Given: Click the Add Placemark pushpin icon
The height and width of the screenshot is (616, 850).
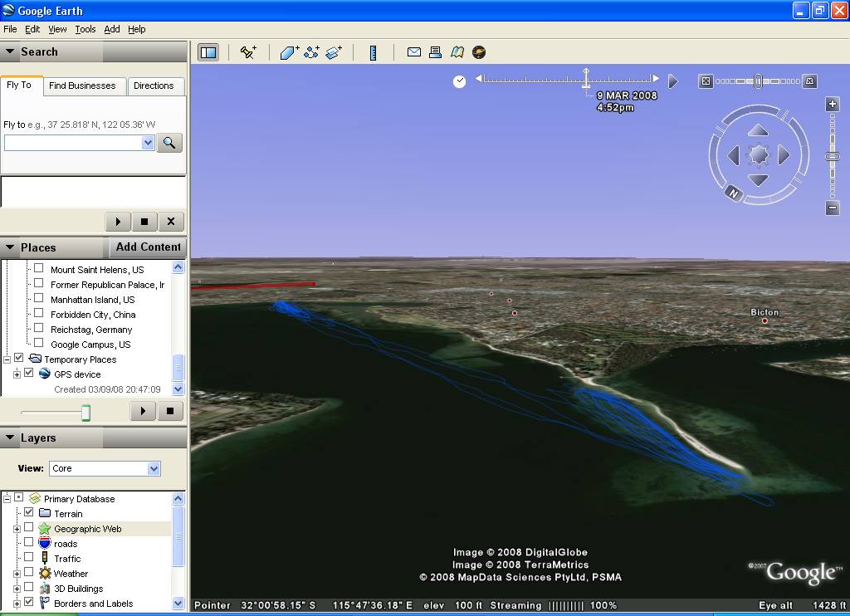Looking at the screenshot, I should [x=248, y=52].
